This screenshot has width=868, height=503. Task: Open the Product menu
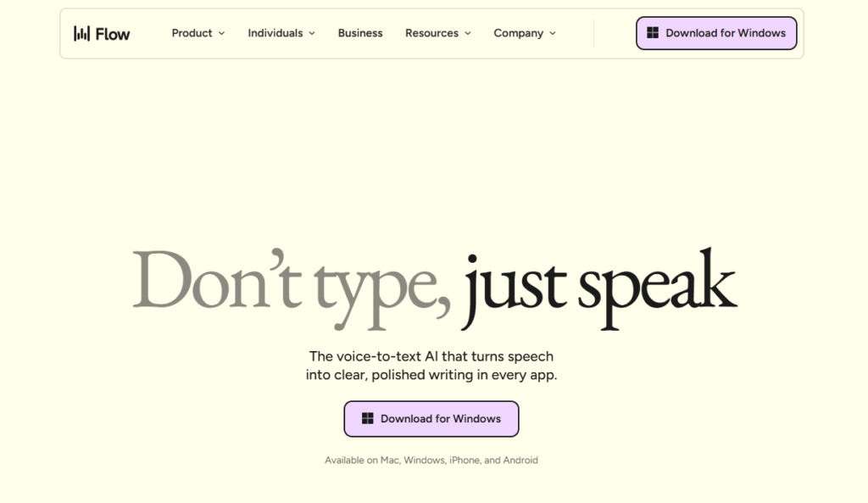(x=192, y=33)
